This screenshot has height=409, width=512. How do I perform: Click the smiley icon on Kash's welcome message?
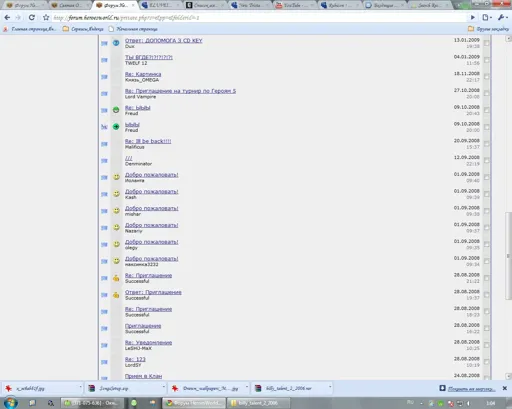click(x=116, y=194)
